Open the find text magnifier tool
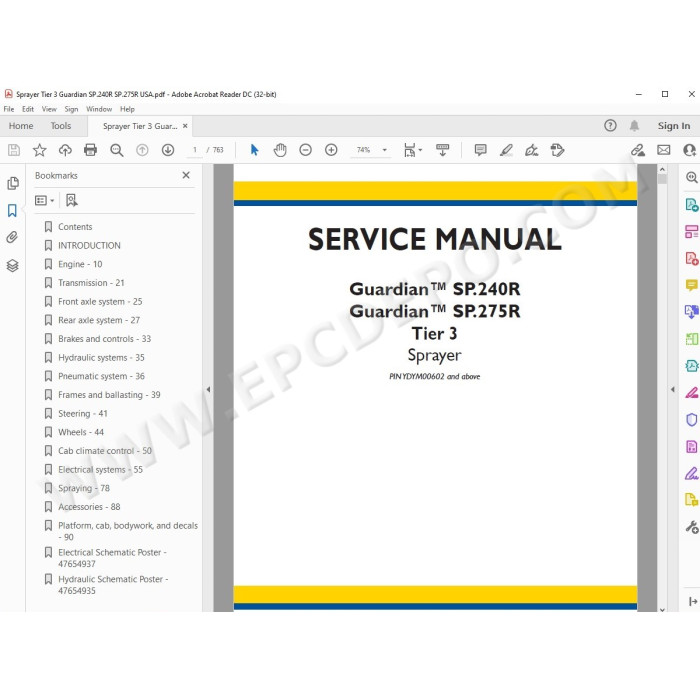This screenshot has width=700, height=700. click(117, 150)
